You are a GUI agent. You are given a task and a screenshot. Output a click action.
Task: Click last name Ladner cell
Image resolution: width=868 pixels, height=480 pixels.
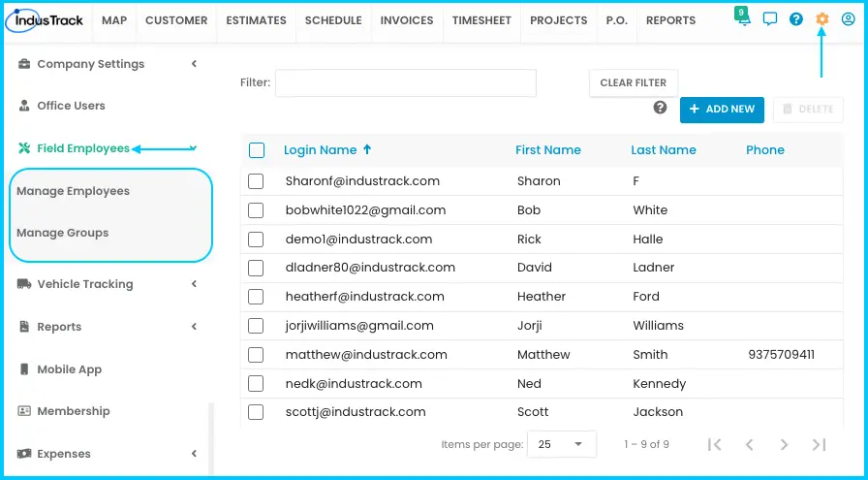pos(653,268)
